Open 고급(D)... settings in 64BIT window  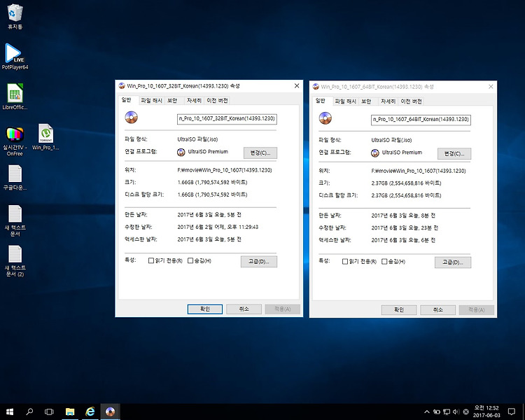point(453,262)
